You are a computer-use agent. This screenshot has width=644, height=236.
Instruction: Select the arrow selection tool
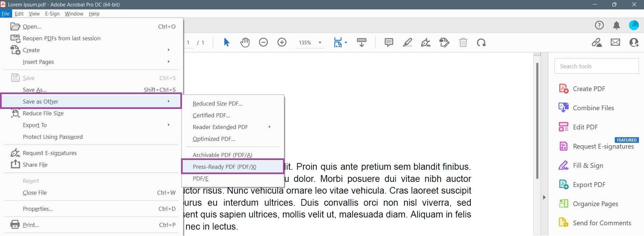click(226, 43)
